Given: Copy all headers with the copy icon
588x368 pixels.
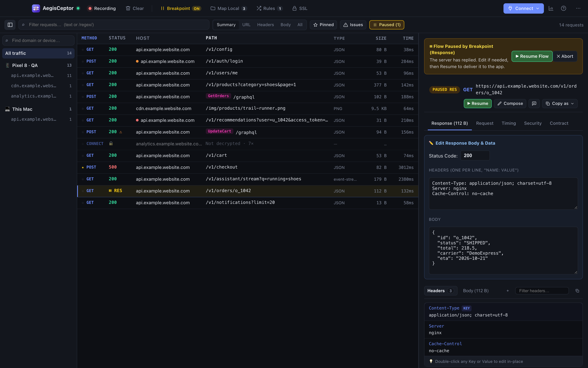Looking at the screenshot, I should pos(577,291).
